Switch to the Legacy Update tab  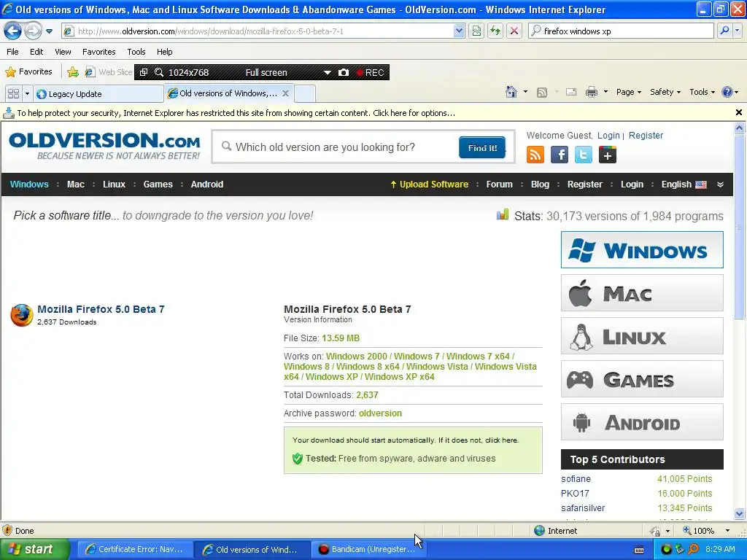tap(98, 94)
